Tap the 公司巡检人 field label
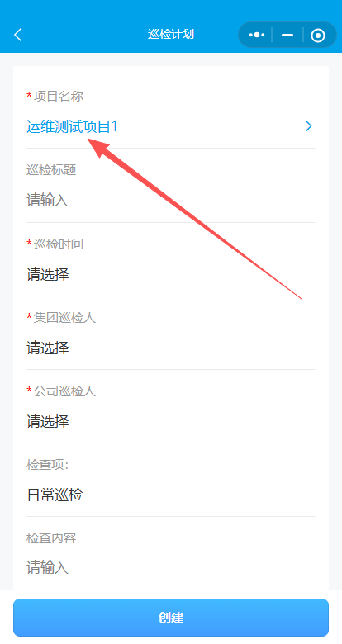 (64, 391)
